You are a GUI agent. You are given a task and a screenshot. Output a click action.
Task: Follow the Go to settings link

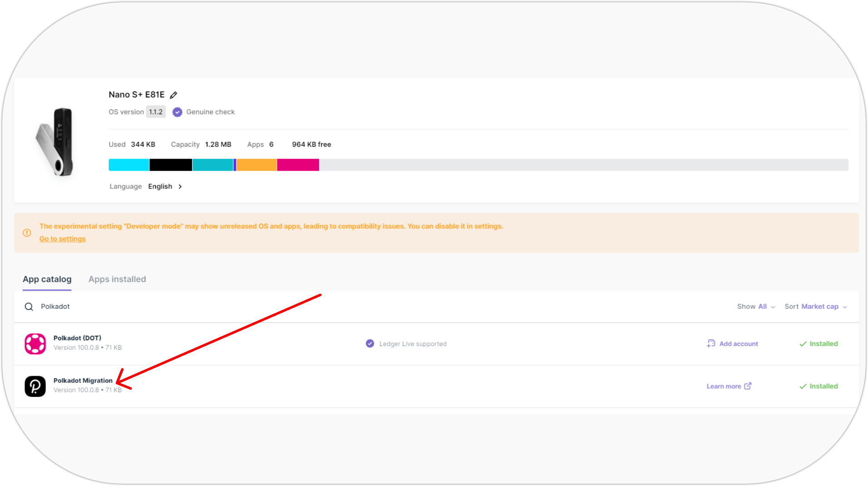(62, 239)
